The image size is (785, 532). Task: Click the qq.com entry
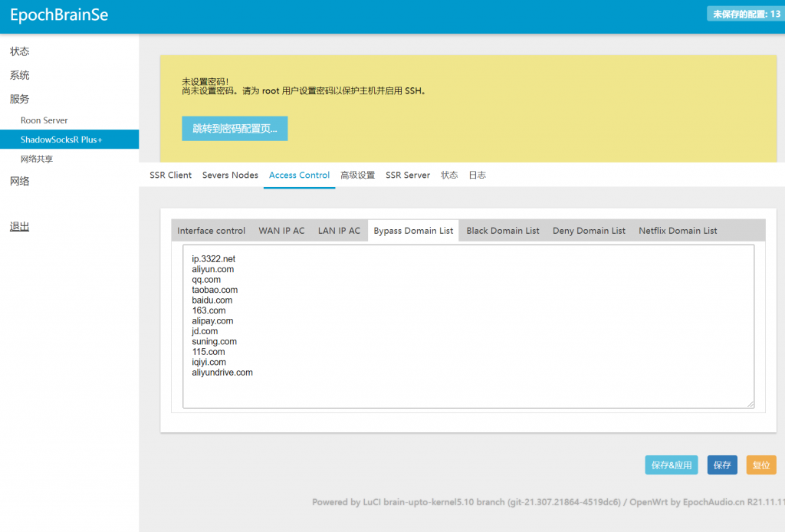pyautogui.click(x=206, y=280)
